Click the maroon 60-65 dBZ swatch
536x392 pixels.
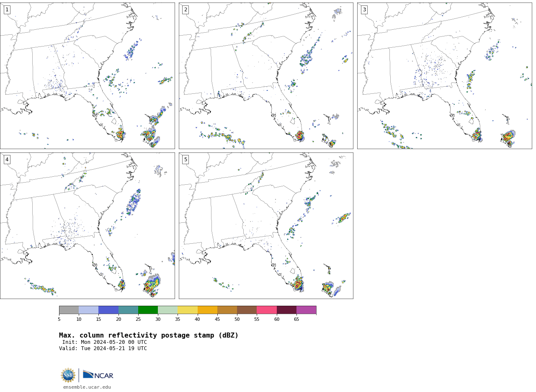(286, 310)
